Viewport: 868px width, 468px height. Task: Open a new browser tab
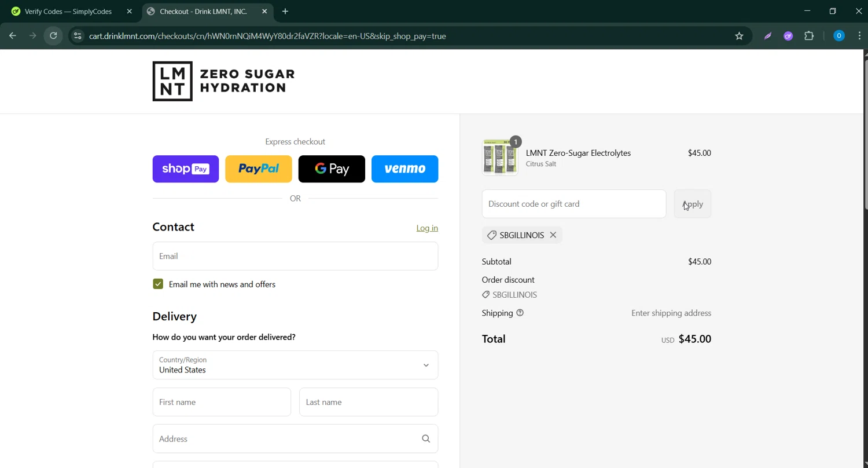(x=285, y=12)
